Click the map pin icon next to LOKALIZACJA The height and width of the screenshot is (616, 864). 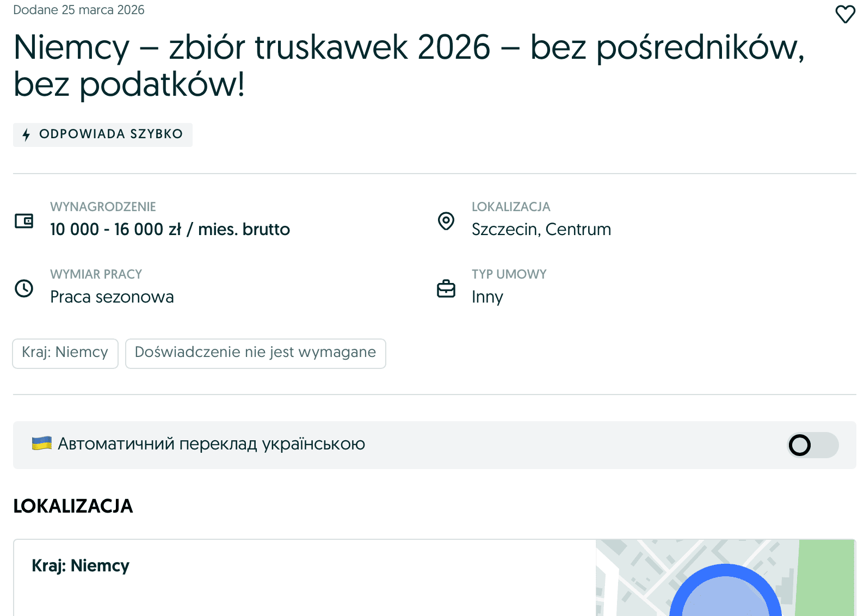tap(446, 220)
